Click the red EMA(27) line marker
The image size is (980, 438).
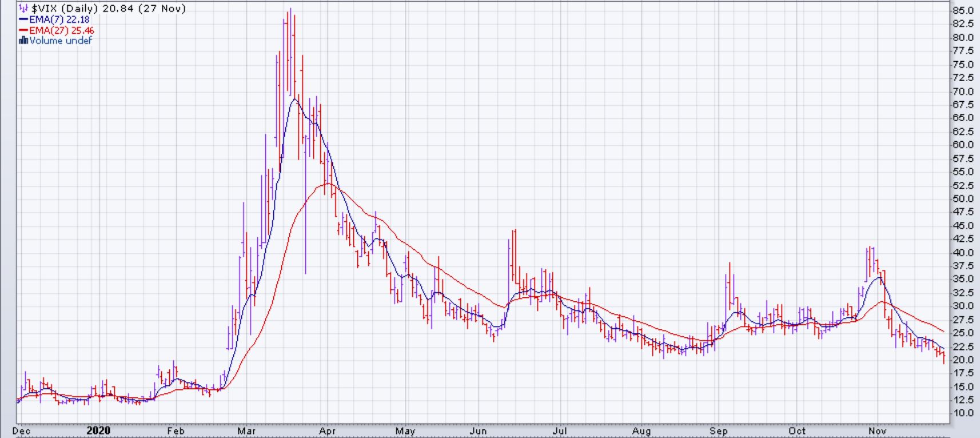point(23,30)
